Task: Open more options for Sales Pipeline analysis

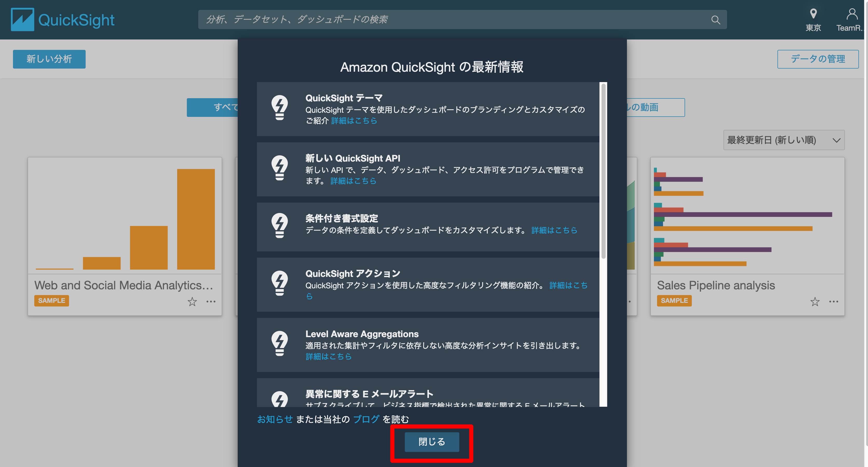Action: point(834,302)
